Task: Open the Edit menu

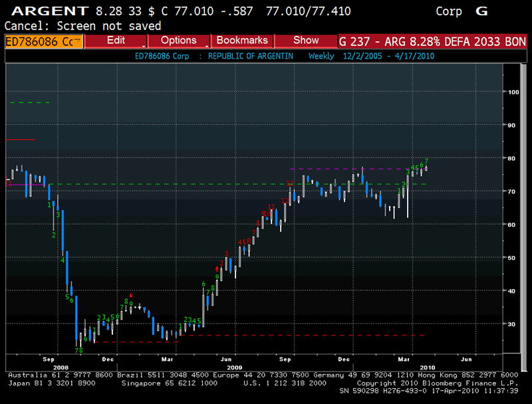Action: [x=116, y=41]
